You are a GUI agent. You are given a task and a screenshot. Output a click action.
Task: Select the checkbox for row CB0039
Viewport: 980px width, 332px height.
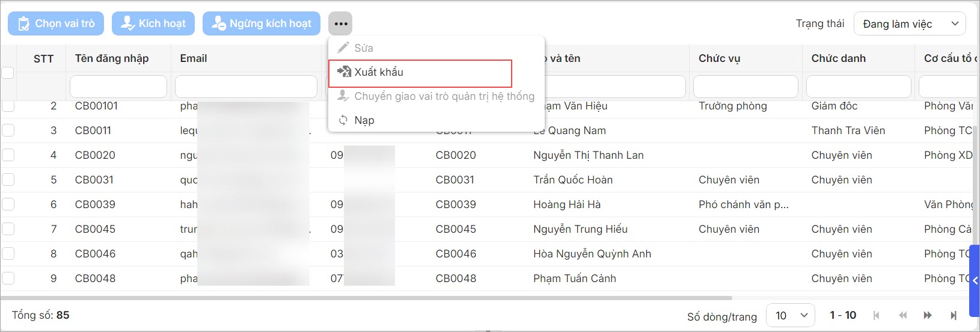pyautogui.click(x=8, y=204)
